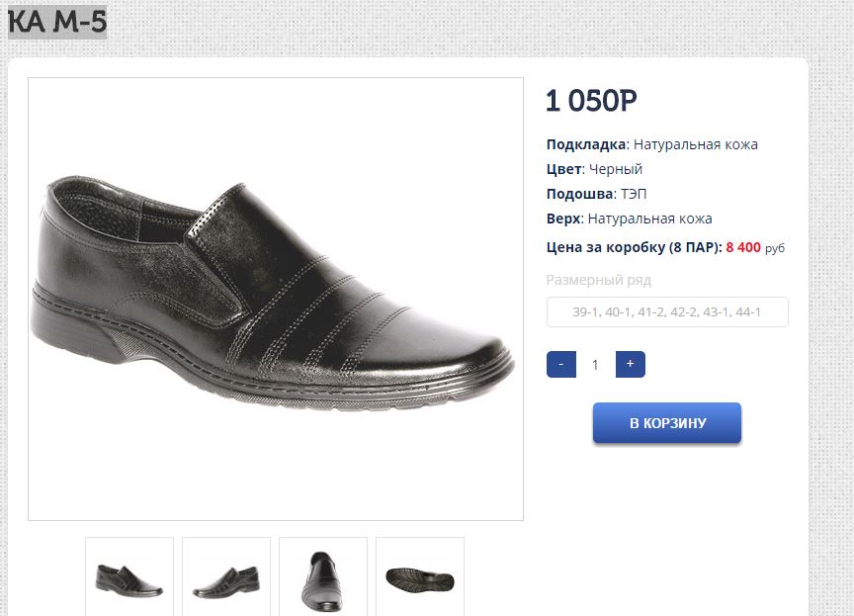Select the first side-view shoe thumbnail
Screen dimensions: 854x616
pos(129,576)
